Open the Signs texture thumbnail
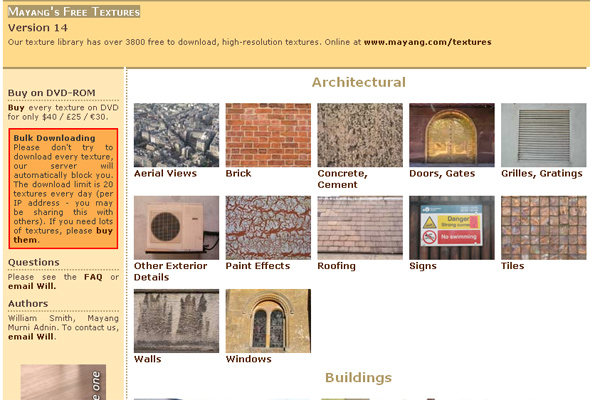 pyautogui.click(x=452, y=228)
